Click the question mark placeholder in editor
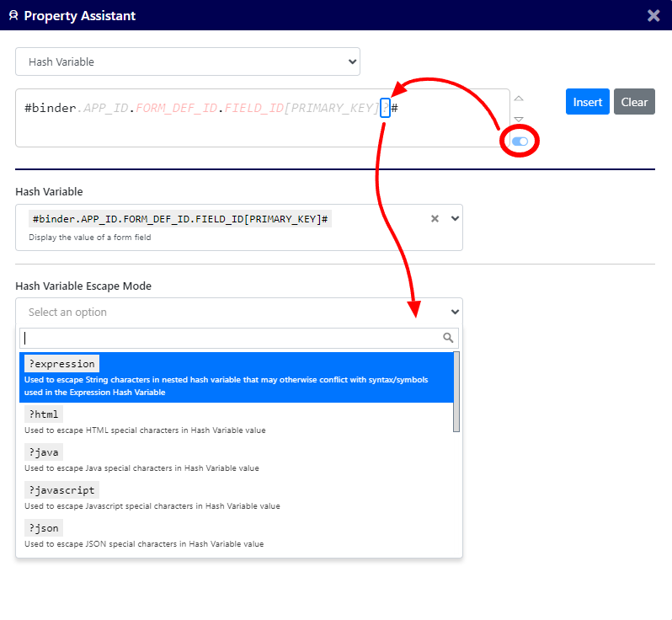Image resolution: width=672 pixels, height=620 pixels. click(386, 108)
